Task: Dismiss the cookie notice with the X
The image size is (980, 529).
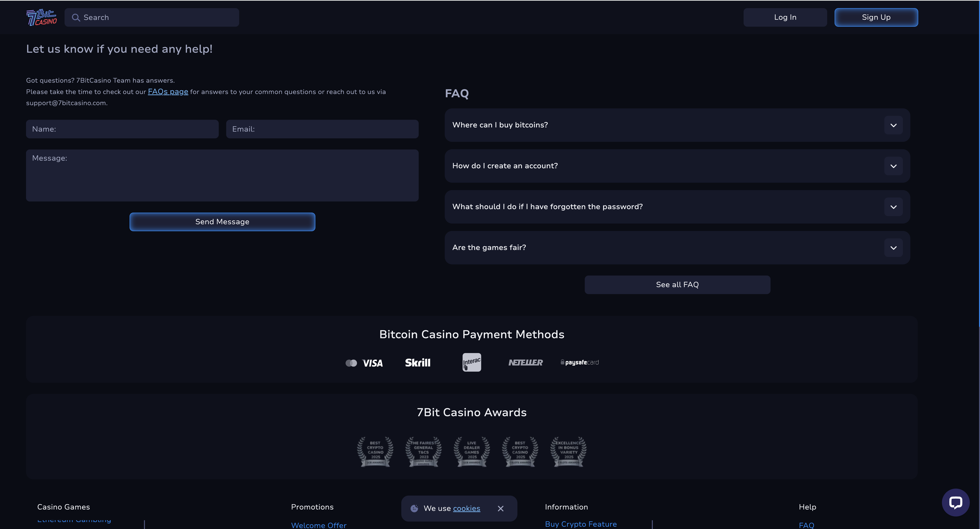Action: (x=501, y=509)
